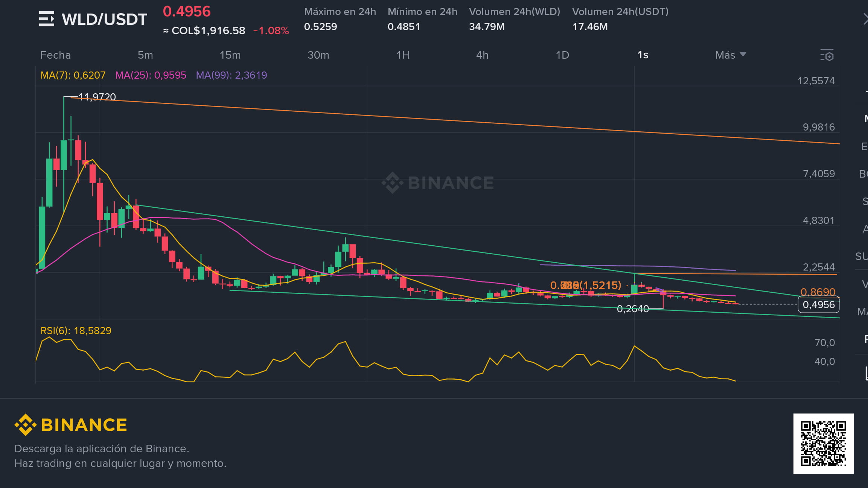Screen dimensions: 868x488
Task: Click the MA(25): 0,9595 indicator label
Action: tap(151, 75)
